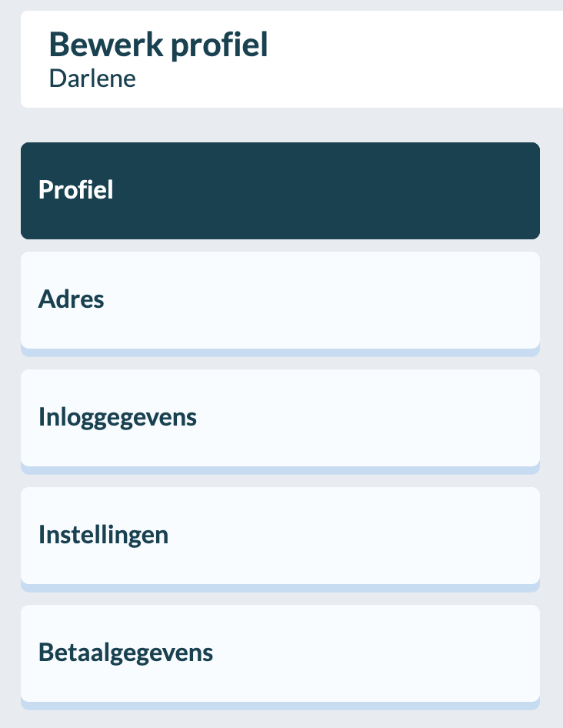Click the Darlene username under the heading
Viewport: 563px width, 728px height.
(92, 78)
